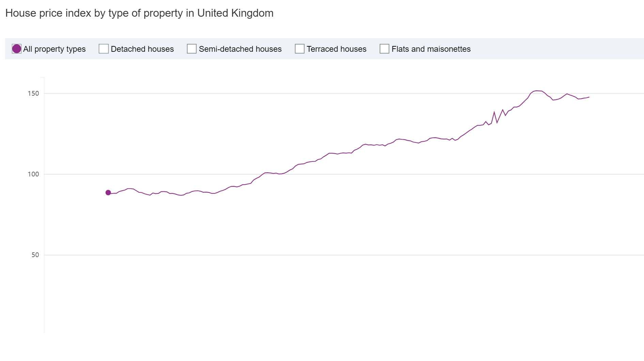Click the words 'United Kingdom' in title
This screenshot has width=644, height=361.
[235, 13]
